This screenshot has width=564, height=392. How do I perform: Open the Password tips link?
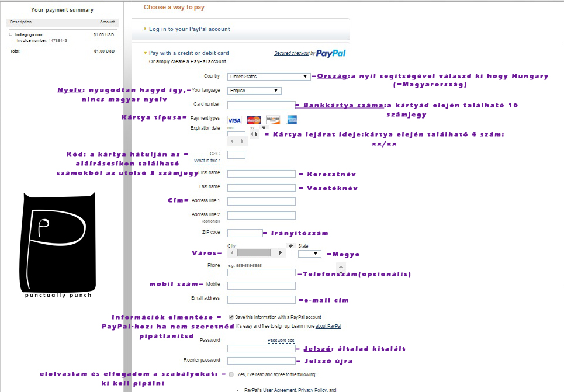pos(281,340)
